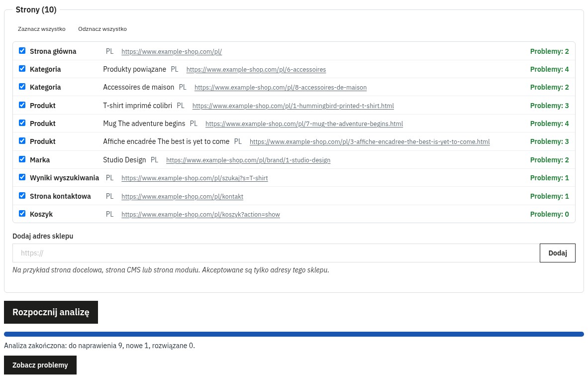Click the Zobacz problemy button
This screenshot has height=378, width=588.
pyautogui.click(x=40, y=365)
